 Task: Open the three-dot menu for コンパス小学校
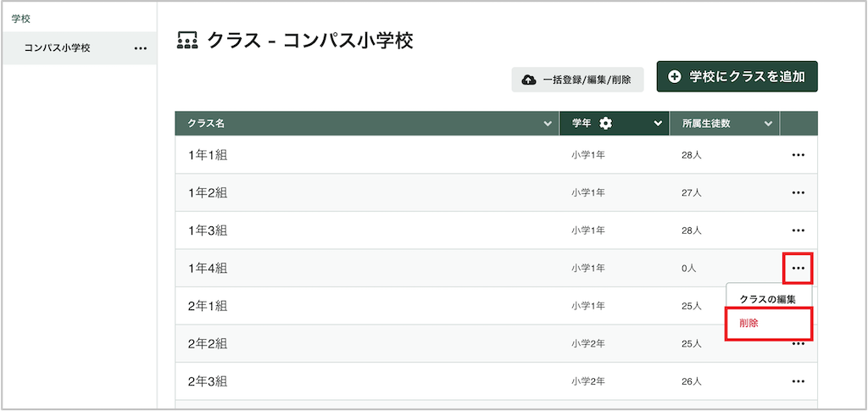pyautogui.click(x=141, y=48)
